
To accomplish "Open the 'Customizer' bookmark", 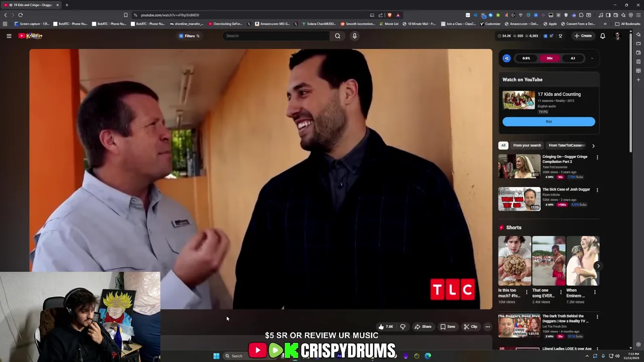I will (x=491, y=24).
